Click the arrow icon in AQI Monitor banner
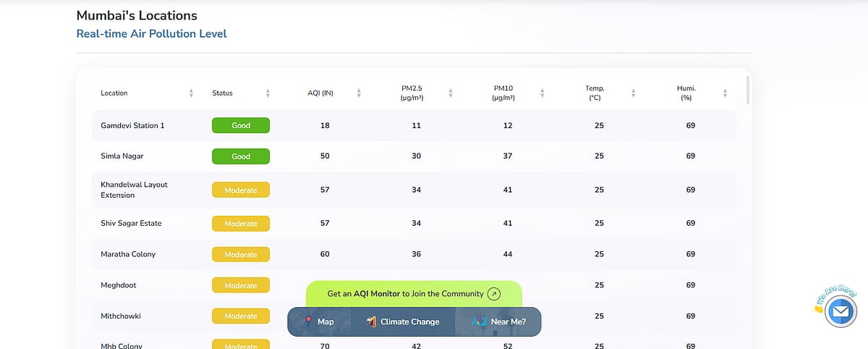 [494, 294]
